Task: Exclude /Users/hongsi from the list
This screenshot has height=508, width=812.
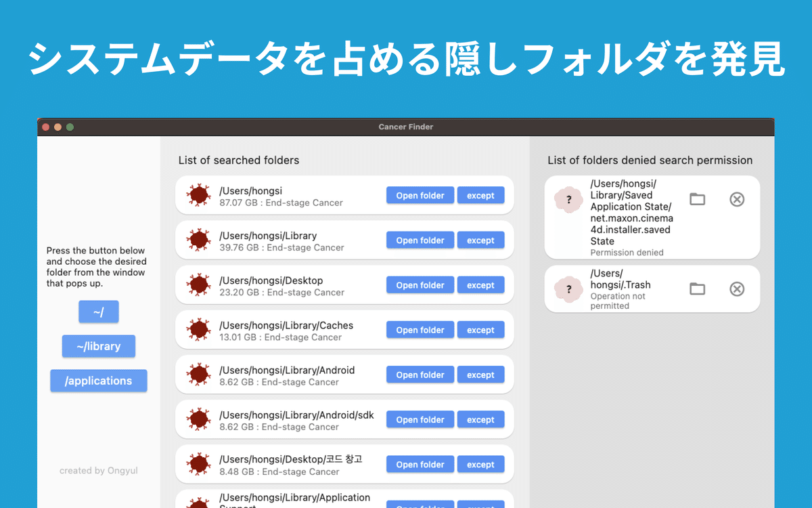Action: coord(480,195)
